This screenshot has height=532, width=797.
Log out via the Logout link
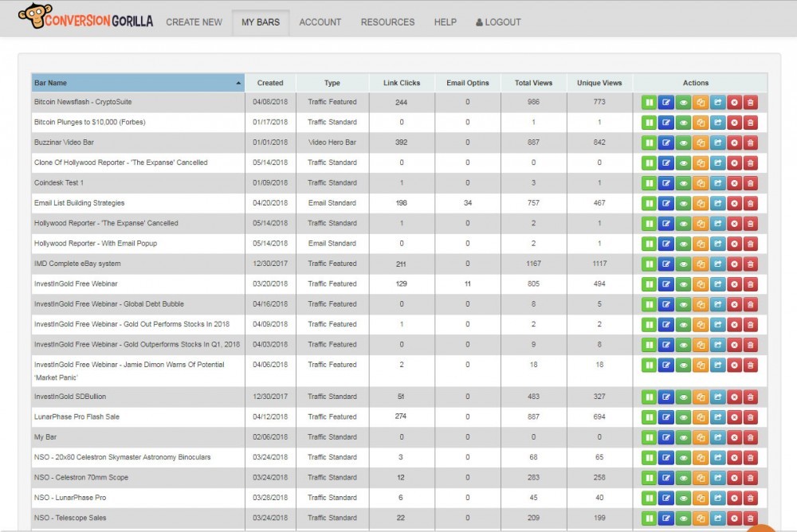click(x=498, y=22)
